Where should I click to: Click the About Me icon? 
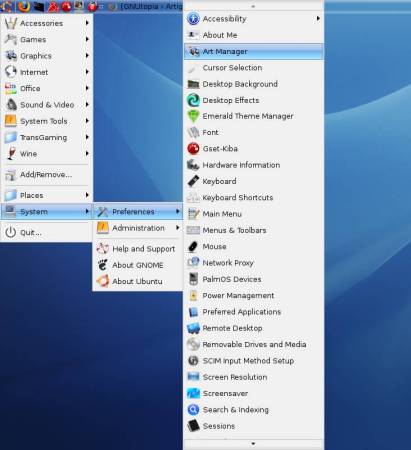pyautogui.click(x=193, y=35)
